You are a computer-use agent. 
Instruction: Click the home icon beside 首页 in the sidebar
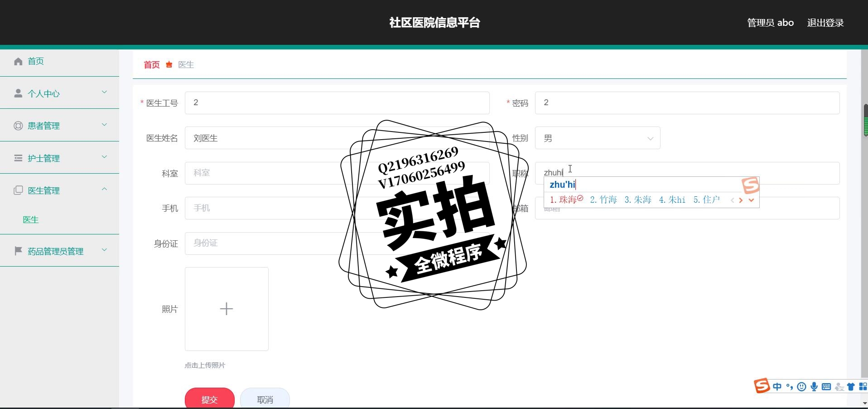(18, 61)
